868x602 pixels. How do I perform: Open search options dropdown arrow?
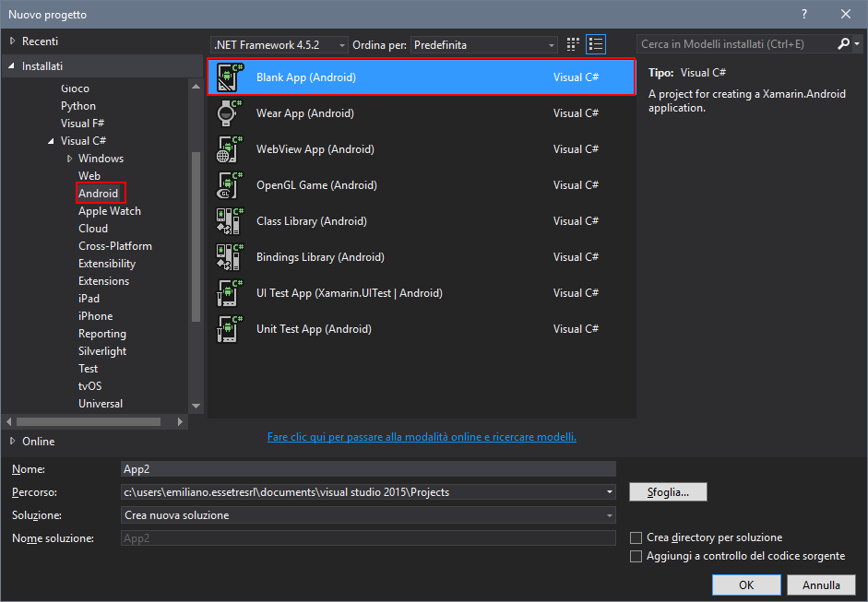click(857, 43)
